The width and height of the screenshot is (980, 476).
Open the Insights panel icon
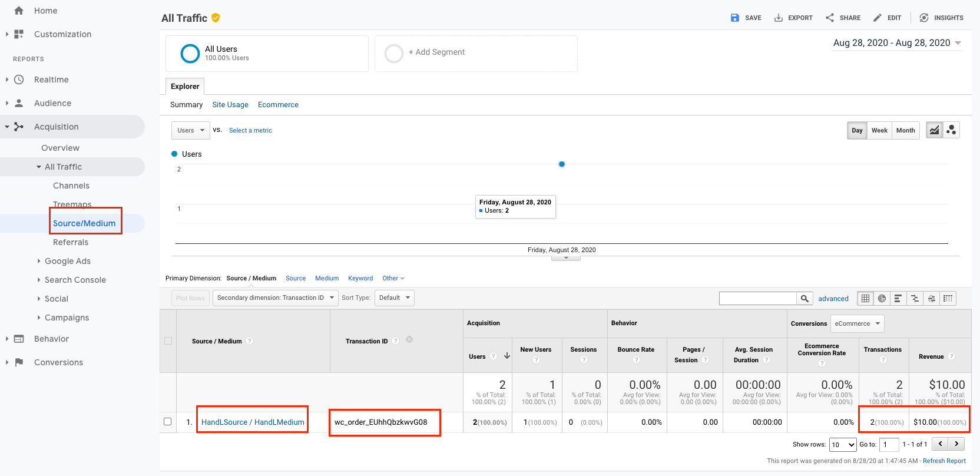point(924,18)
